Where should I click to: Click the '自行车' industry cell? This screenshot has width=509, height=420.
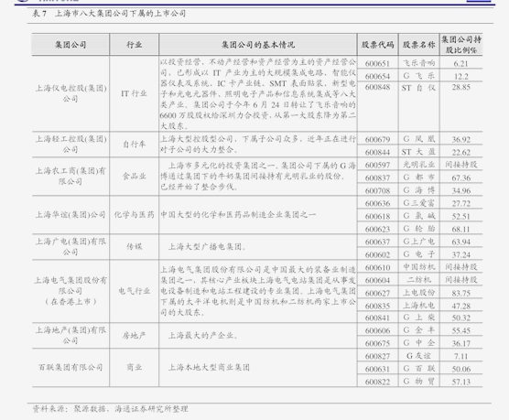tap(134, 144)
